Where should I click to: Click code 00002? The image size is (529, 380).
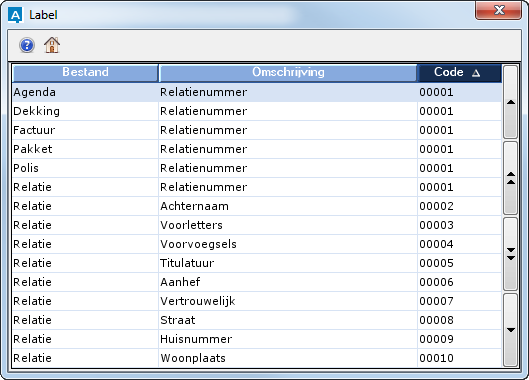(436, 206)
